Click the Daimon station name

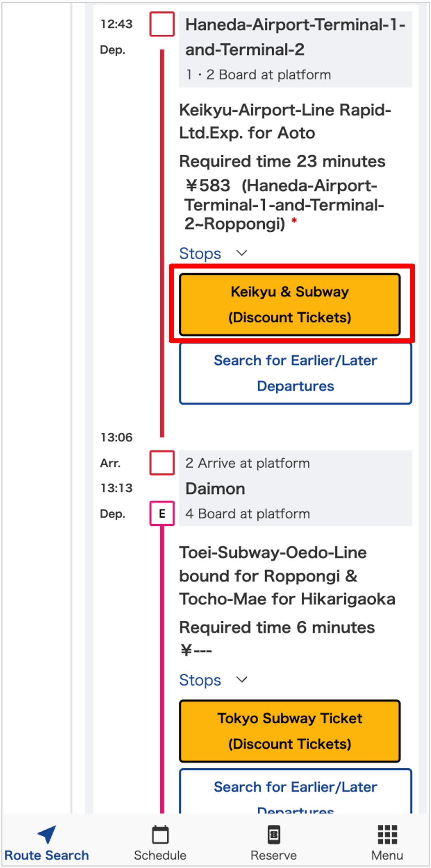215,489
